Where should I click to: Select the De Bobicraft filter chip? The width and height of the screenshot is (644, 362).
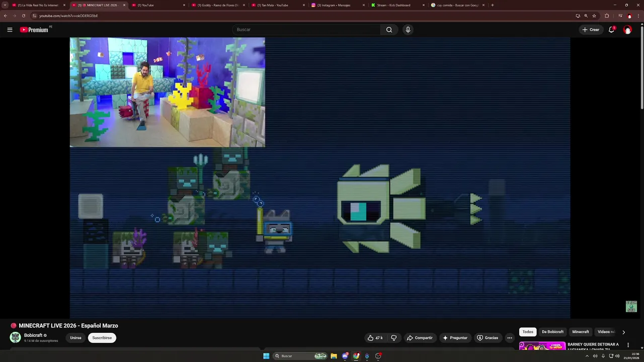pos(552,332)
